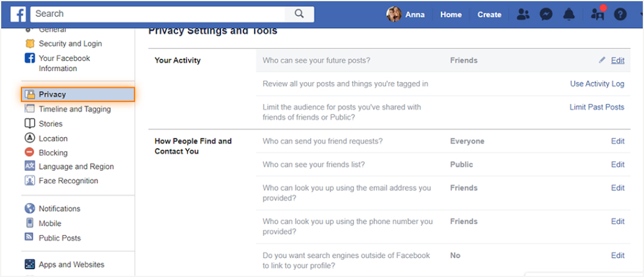The height and width of the screenshot is (277, 644).
Task: Open the Privacy settings section
Action: (x=78, y=94)
